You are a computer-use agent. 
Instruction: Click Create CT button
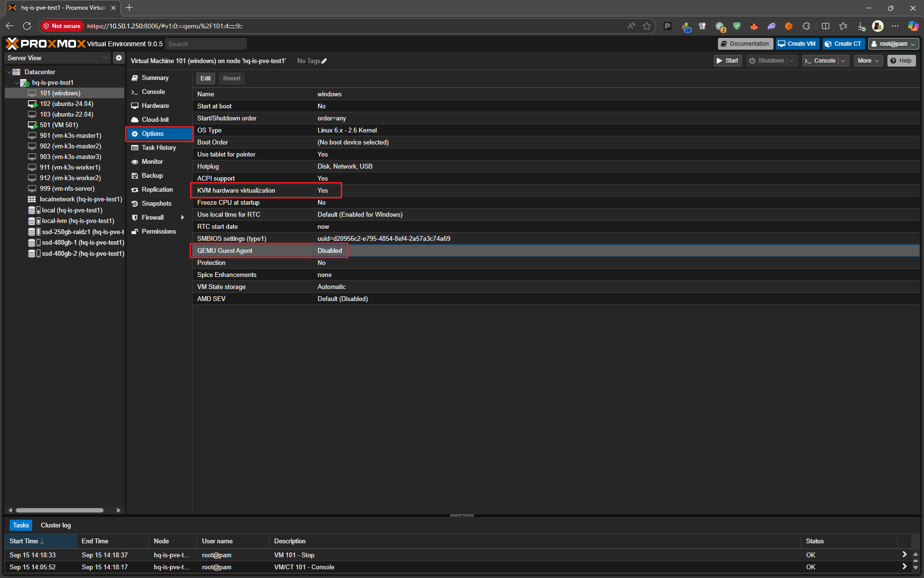844,44
